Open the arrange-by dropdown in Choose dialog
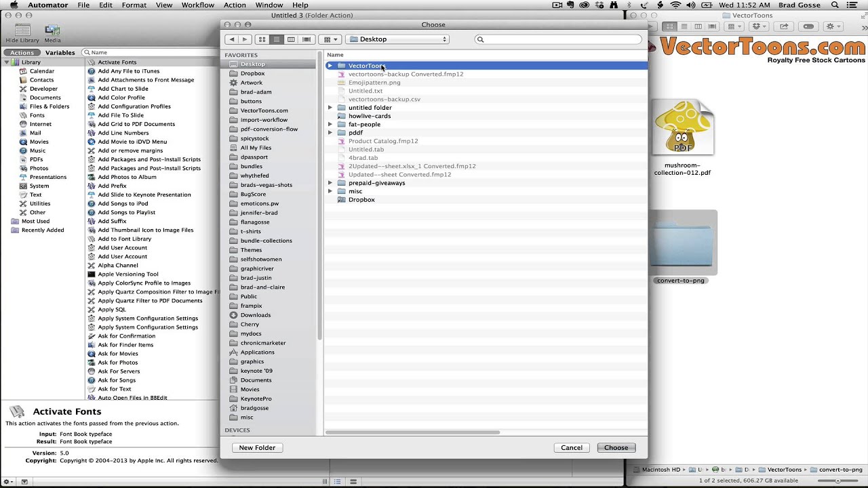This screenshot has height=488, width=868. pos(330,39)
